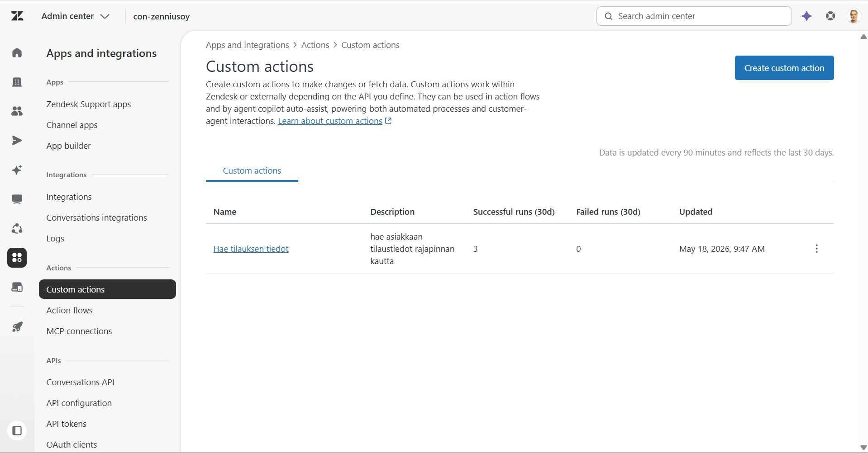Click the external link icon after Learn link

388,121
